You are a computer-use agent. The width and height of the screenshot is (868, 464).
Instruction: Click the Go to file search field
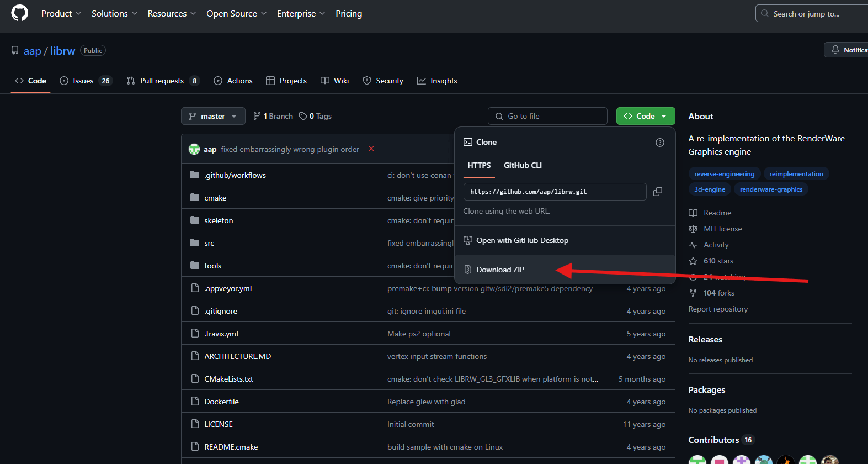coord(547,116)
